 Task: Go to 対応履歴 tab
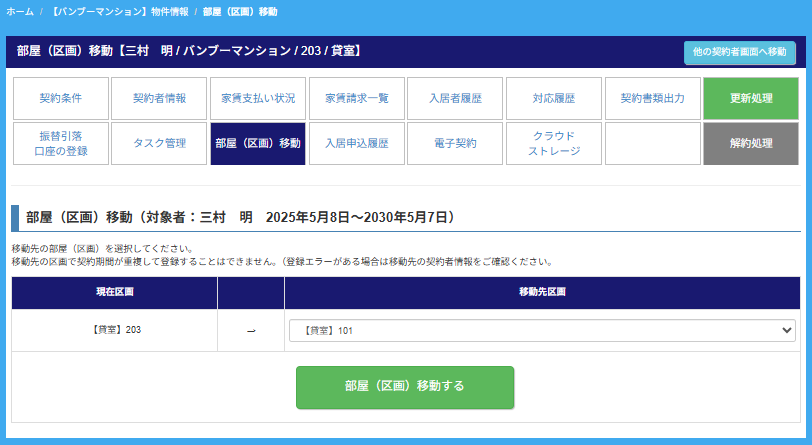[554, 98]
